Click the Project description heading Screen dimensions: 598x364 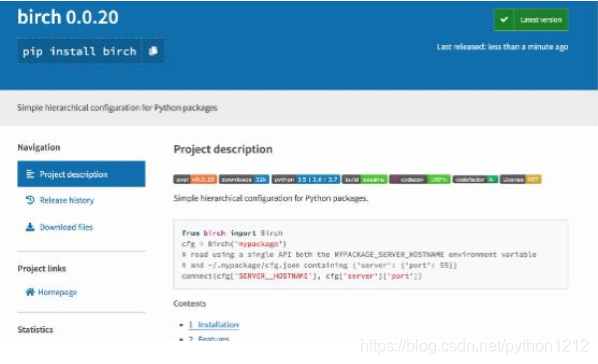(x=223, y=149)
